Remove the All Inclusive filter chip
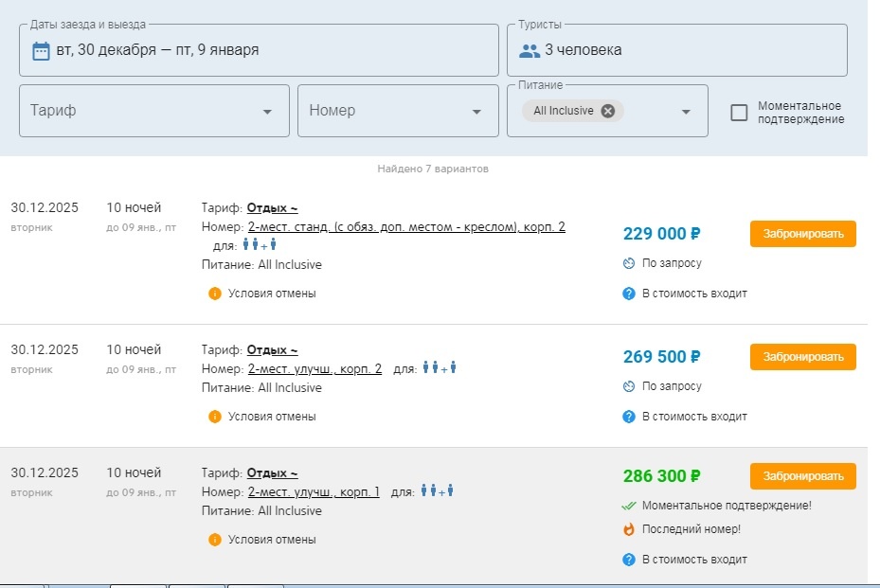 (x=608, y=111)
